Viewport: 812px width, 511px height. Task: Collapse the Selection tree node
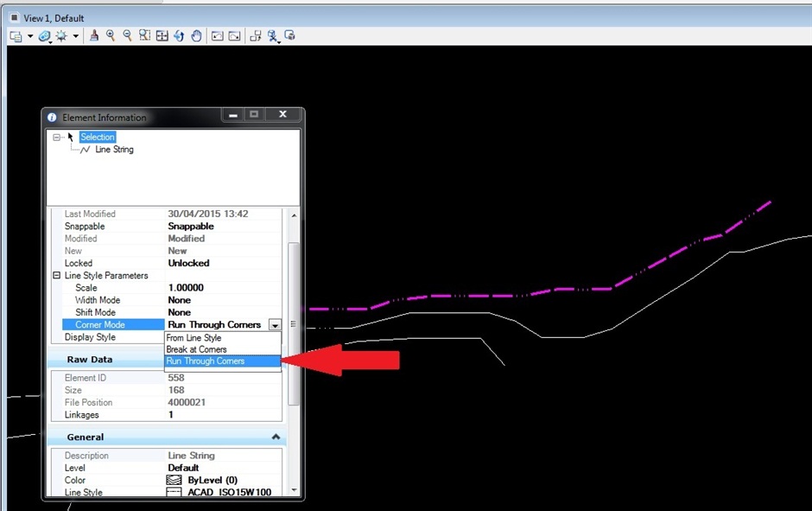tap(58, 137)
